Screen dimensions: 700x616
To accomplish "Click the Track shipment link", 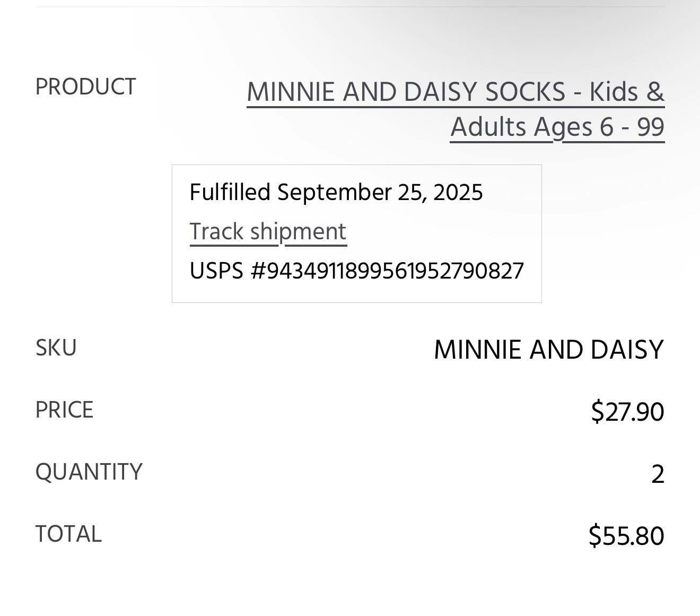I will click(268, 232).
